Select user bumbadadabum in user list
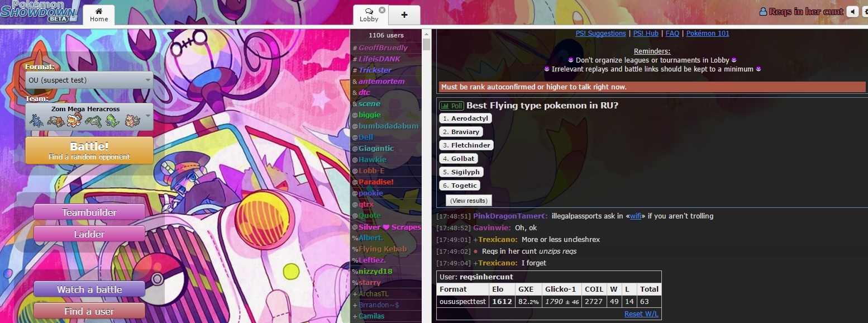The width and height of the screenshot is (868, 323). [x=386, y=126]
